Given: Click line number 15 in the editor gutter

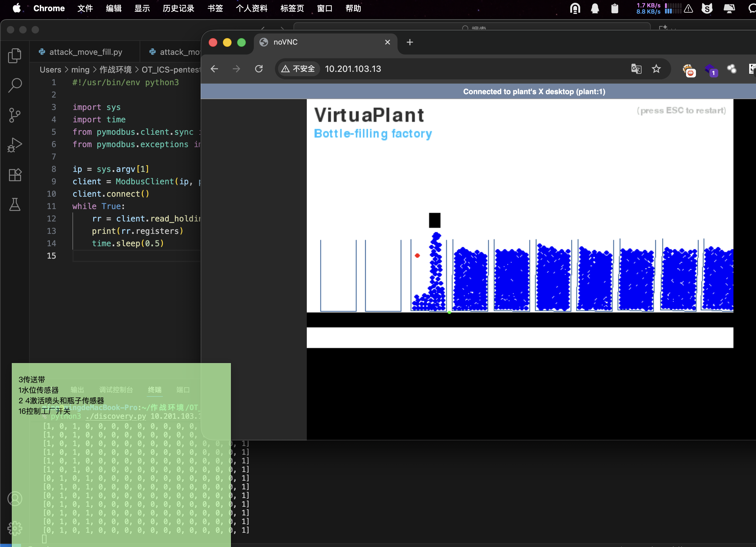Looking at the screenshot, I should click(x=51, y=256).
